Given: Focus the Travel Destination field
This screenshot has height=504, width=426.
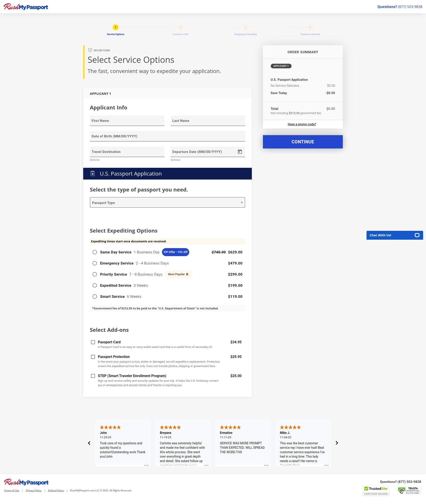Looking at the screenshot, I should click(x=127, y=152).
